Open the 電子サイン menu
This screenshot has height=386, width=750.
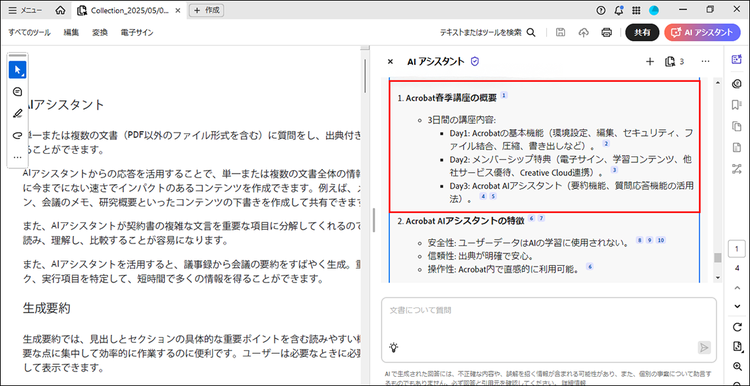(137, 33)
